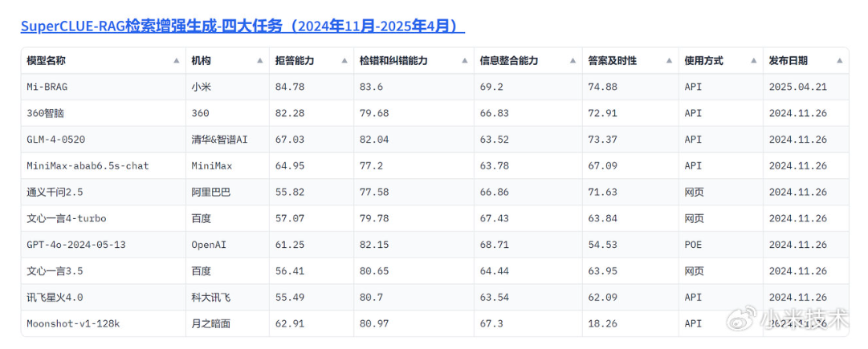Sort by 模型名称 column arrow

point(176,61)
